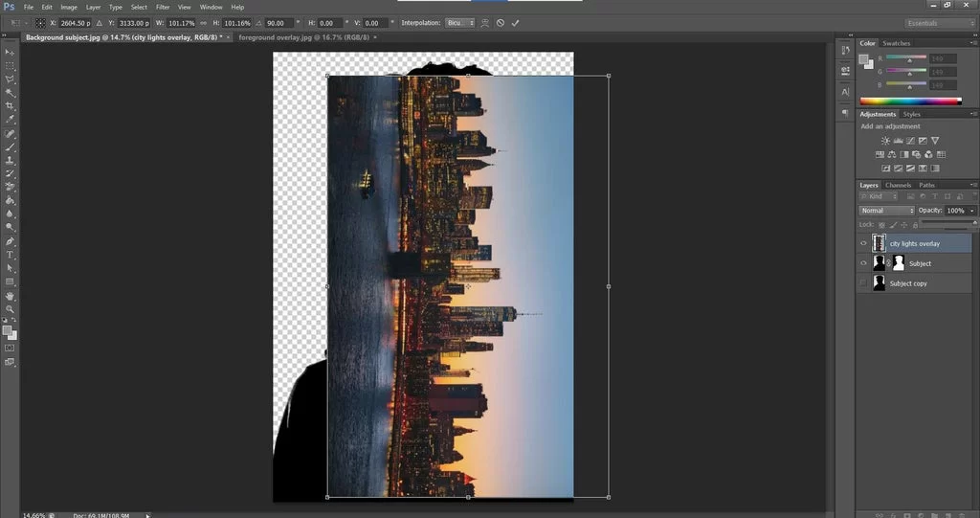Switch to the Channels tab
Screen dimensions: 980x518
898,185
